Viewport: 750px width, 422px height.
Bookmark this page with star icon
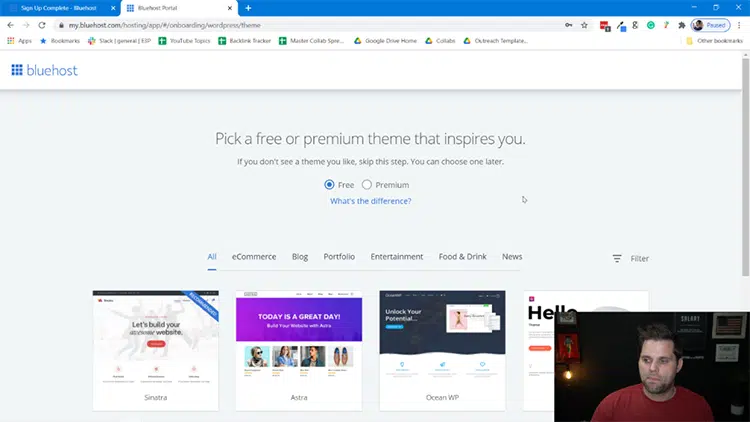584,25
